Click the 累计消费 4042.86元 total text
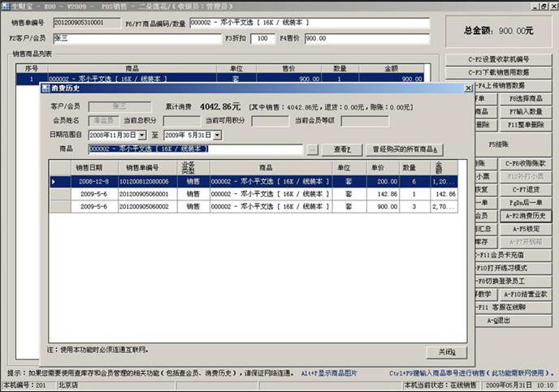This screenshot has height=392, width=559. pyautogui.click(x=203, y=106)
